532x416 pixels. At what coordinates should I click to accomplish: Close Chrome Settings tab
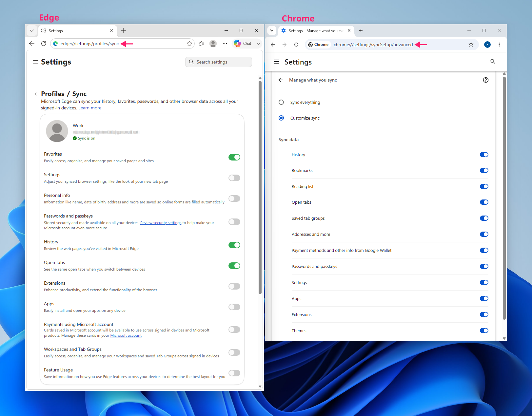[x=349, y=30]
